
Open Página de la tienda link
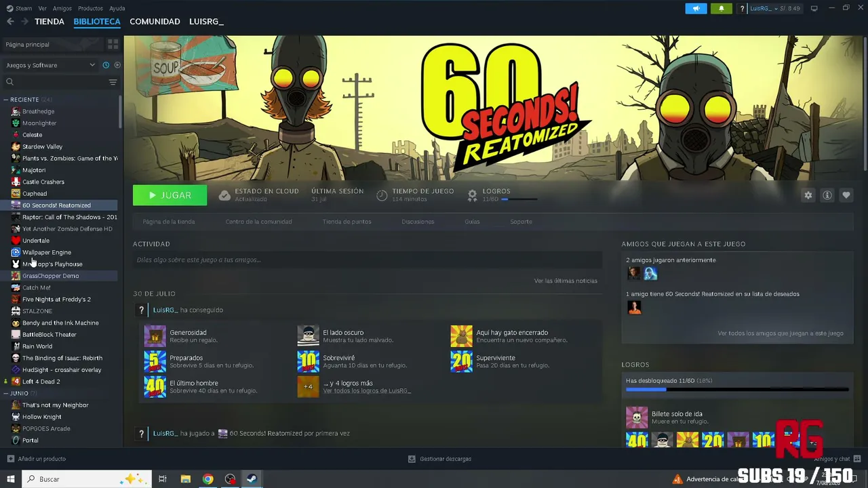pos(169,222)
